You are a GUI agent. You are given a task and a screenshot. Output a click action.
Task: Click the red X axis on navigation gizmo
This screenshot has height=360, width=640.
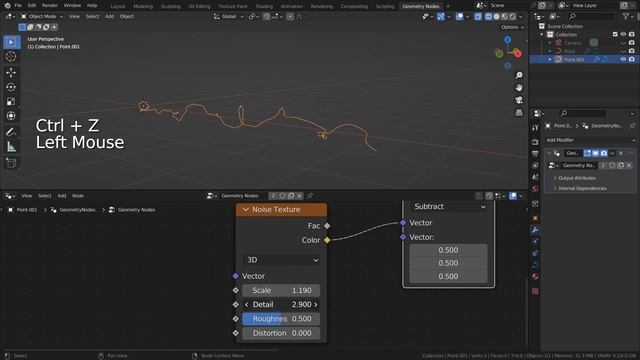click(518, 53)
